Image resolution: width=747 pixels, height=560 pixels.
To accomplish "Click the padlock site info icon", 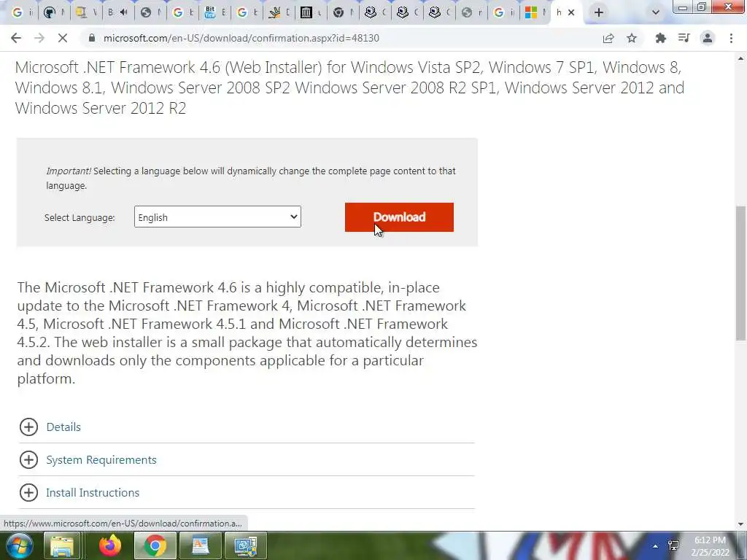I will (x=92, y=38).
